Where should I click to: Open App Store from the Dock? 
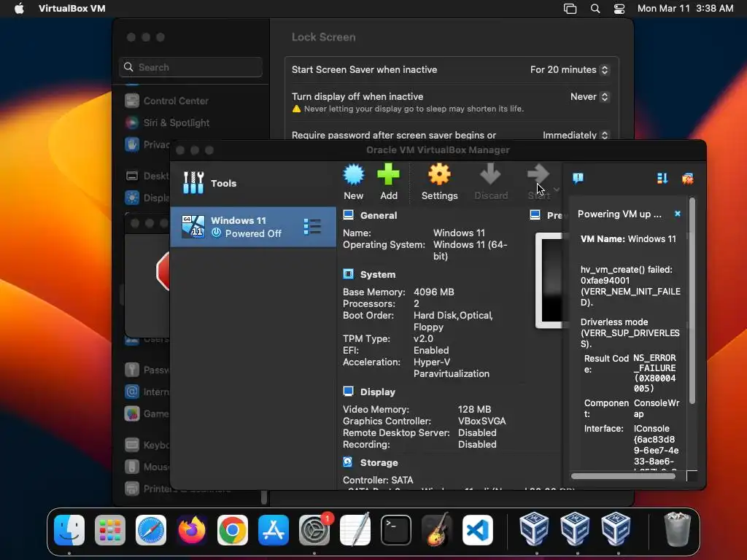(x=274, y=530)
